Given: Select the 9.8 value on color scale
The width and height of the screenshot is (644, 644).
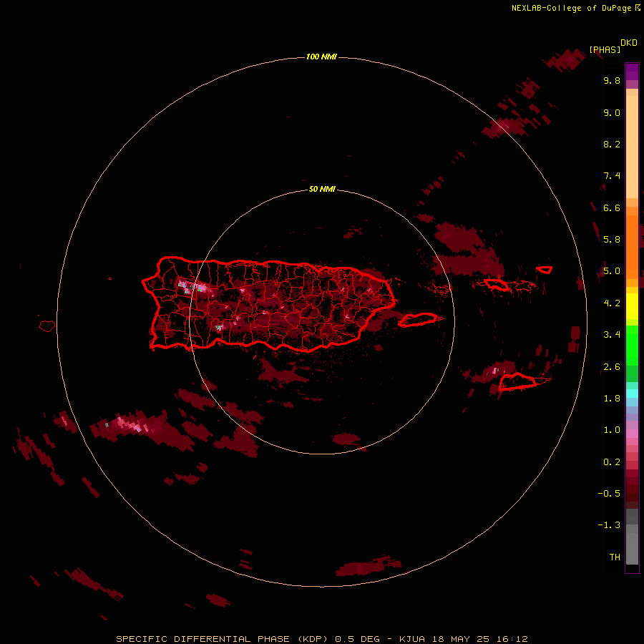Looking at the screenshot, I should click(612, 80).
